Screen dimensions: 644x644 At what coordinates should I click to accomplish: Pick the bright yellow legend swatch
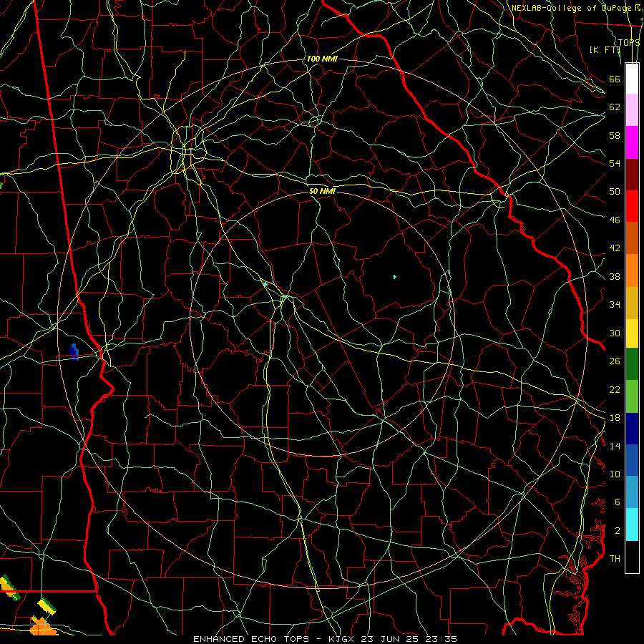pyautogui.click(x=632, y=333)
